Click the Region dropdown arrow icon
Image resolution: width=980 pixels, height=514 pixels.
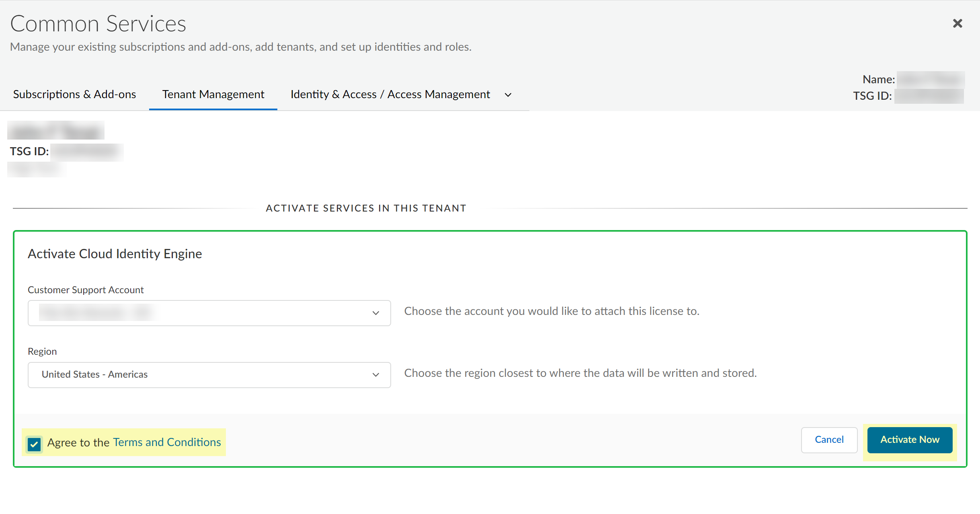[375, 375]
